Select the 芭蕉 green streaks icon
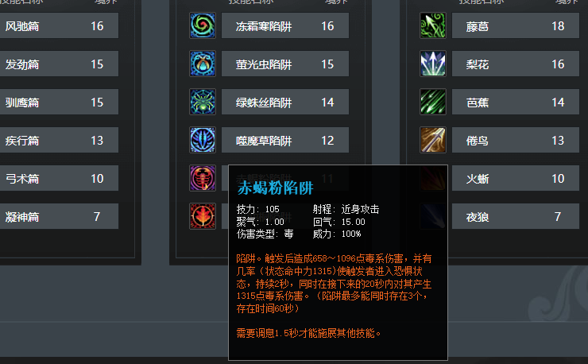The image size is (588, 364). pyautogui.click(x=433, y=102)
